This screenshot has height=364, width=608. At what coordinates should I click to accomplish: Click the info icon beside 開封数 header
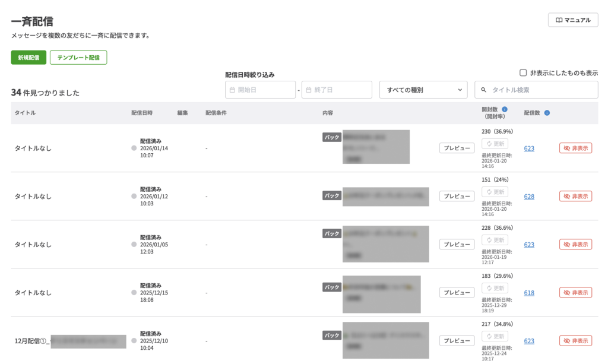click(x=505, y=109)
